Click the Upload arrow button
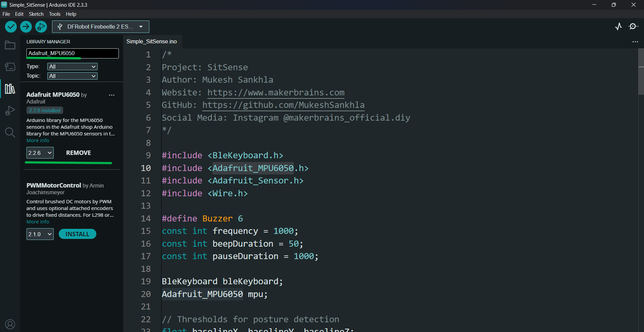The width and height of the screenshot is (644, 332). click(26, 27)
